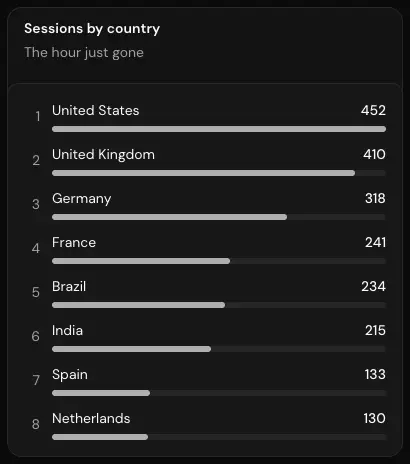Click the Spain row name
The width and height of the screenshot is (410, 464).
[70, 375]
